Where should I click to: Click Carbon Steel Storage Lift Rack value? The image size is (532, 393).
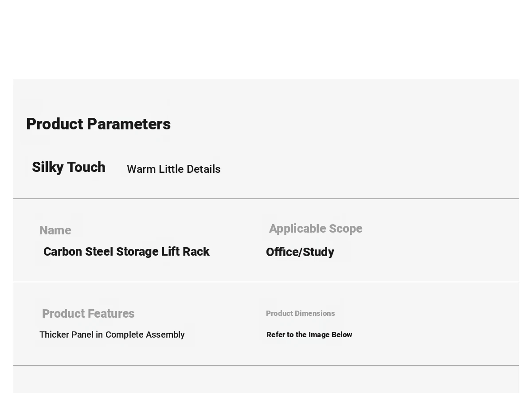[x=126, y=252]
